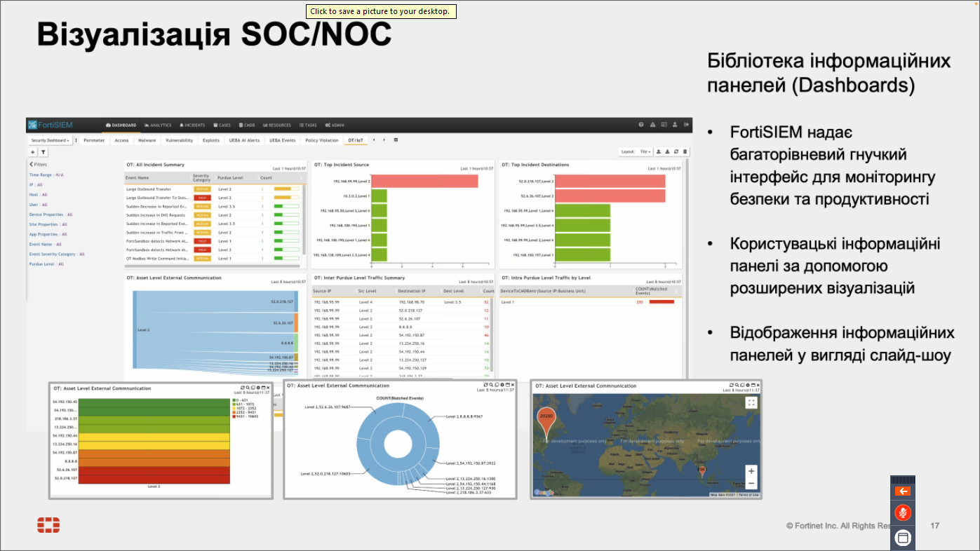Click the round window icon in floating toolbar

pyautogui.click(x=903, y=538)
